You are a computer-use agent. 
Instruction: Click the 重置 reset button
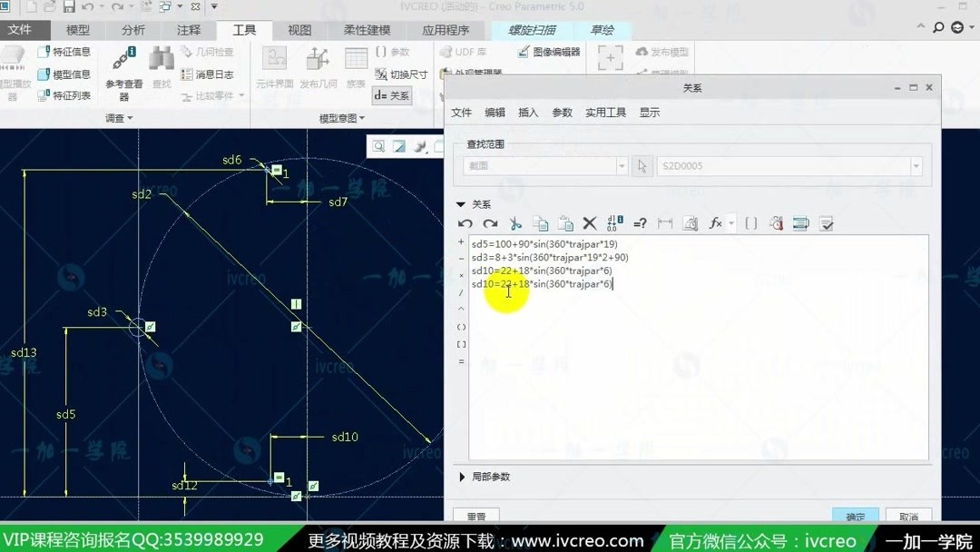[476, 516]
